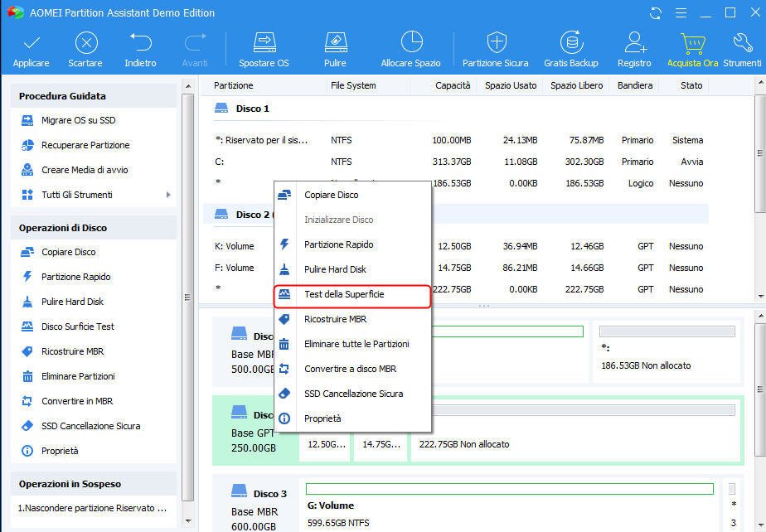
Task: Sort by File System column header
Action: tap(353, 85)
